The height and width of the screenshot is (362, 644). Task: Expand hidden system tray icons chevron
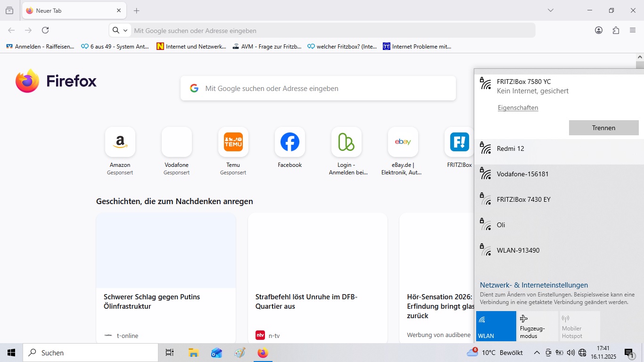[x=537, y=353]
